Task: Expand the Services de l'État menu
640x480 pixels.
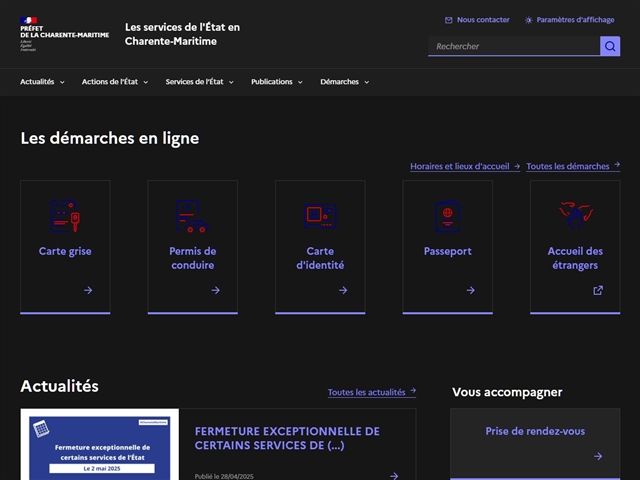Action: pos(199,82)
